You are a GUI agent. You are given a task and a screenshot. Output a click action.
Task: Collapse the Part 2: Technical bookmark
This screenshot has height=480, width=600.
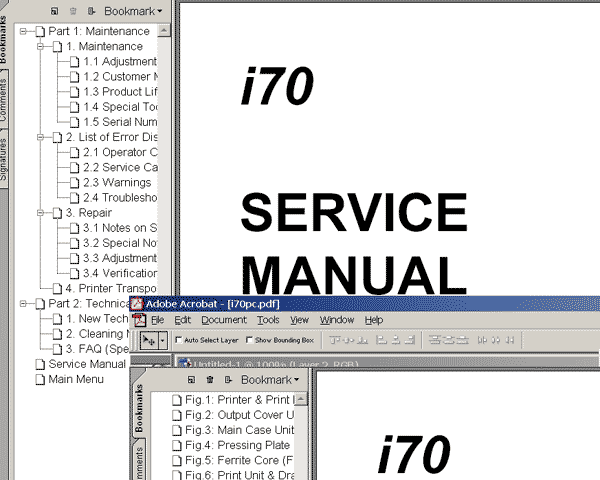23,304
